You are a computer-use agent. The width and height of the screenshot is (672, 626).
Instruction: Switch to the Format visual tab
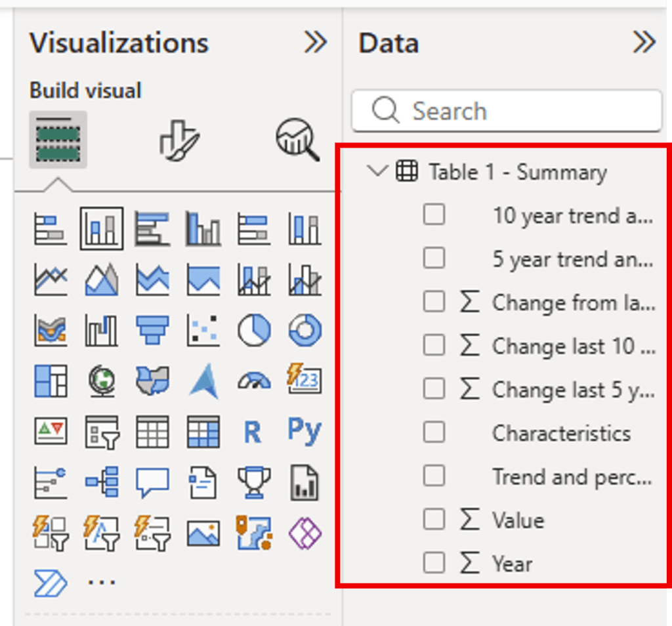tap(179, 140)
